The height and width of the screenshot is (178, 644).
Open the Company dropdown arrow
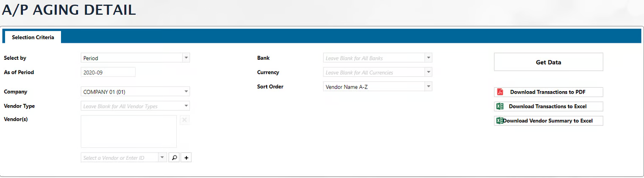pos(186,92)
